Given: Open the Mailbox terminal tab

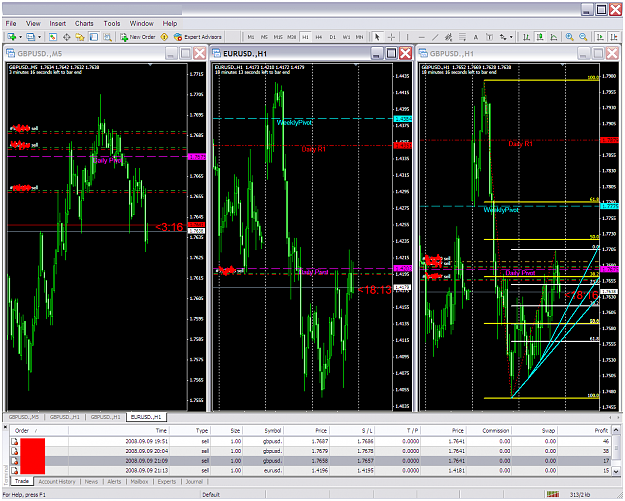Looking at the screenshot, I should pyautogui.click(x=140, y=482).
